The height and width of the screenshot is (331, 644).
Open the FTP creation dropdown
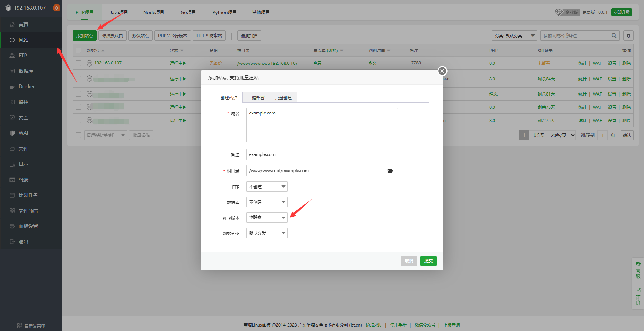click(267, 187)
